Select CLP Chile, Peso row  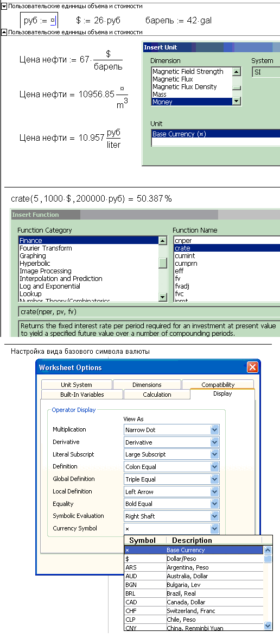pos(194,619)
